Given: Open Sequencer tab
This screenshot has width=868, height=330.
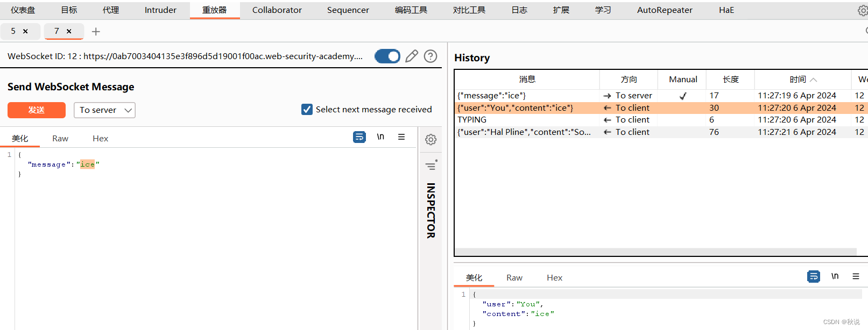Looking at the screenshot, I should [348, 10].
